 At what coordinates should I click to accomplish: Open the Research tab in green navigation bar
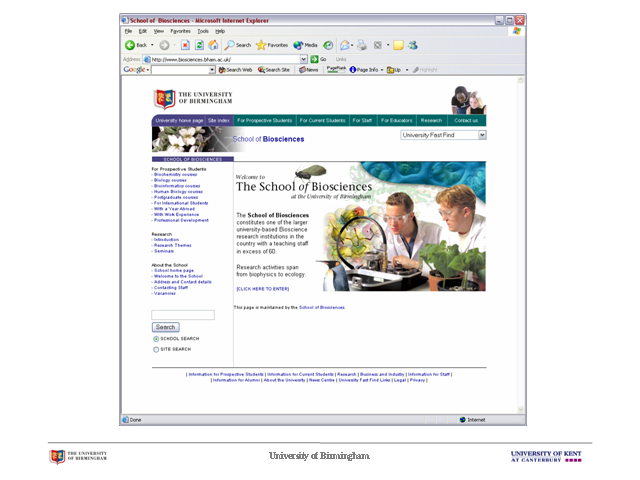(431, 120)
